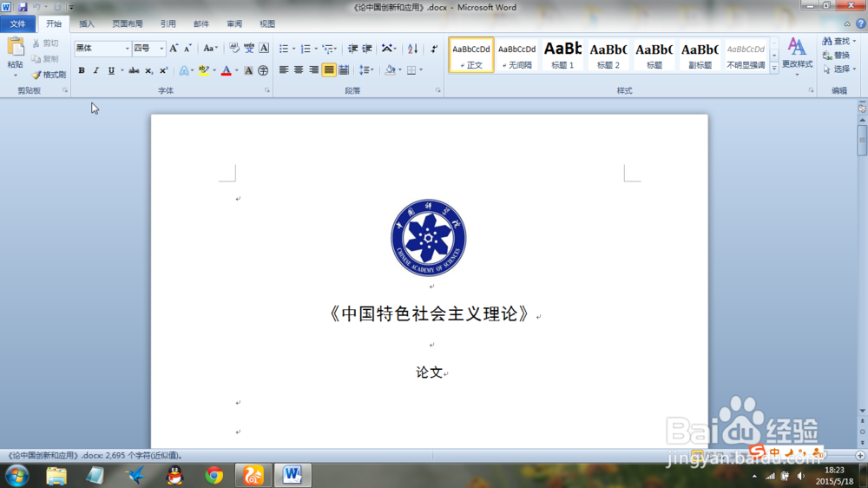Viewport: 868px width, 488px height.
Task: Click the vertical scrollbar thumb
Action: click(x=862, y=140)
